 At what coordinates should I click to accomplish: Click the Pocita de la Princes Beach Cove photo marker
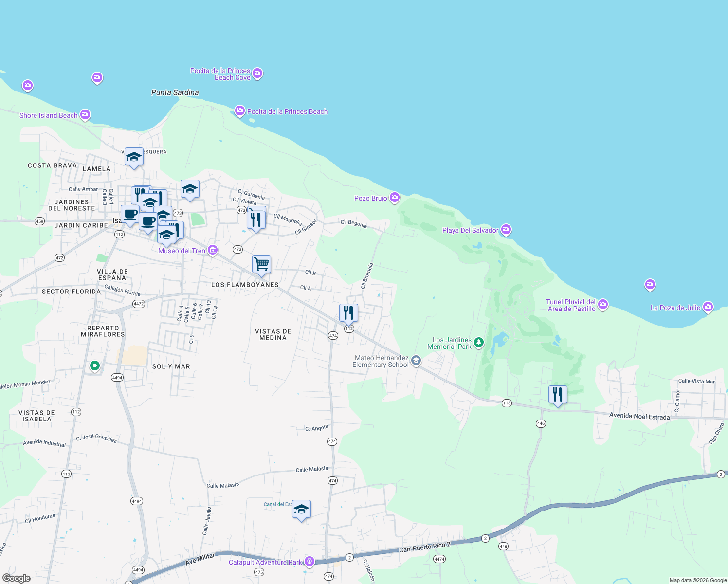[x=257, y=73]
